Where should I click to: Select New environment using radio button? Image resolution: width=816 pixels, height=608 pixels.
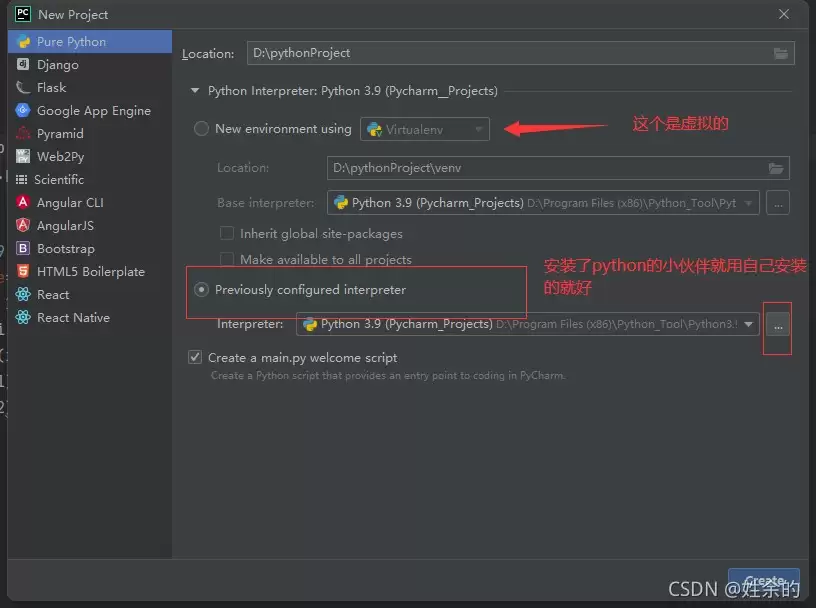(x=201, y=129)
